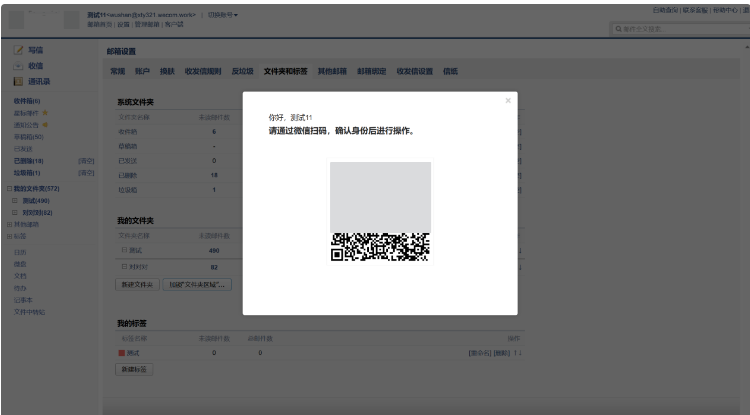Open the 收发信规则 tab
This screenshot has width=750, height=415.
[204, 72]
